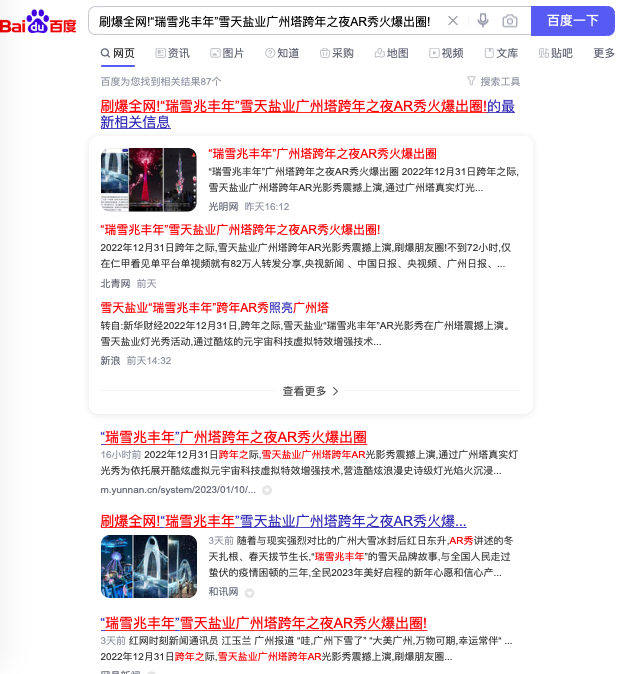
Task: Switch to the 地图 tab
Action: pos(391,53)
